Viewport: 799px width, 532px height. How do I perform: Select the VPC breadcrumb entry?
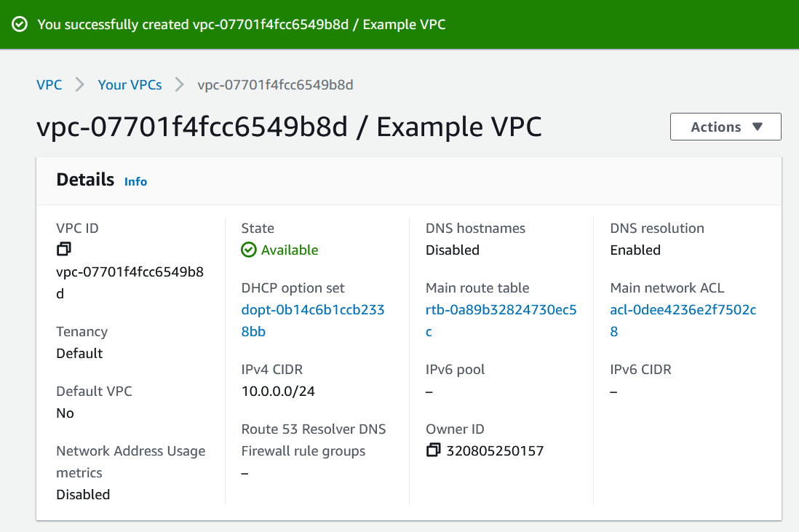pos(49,84)
